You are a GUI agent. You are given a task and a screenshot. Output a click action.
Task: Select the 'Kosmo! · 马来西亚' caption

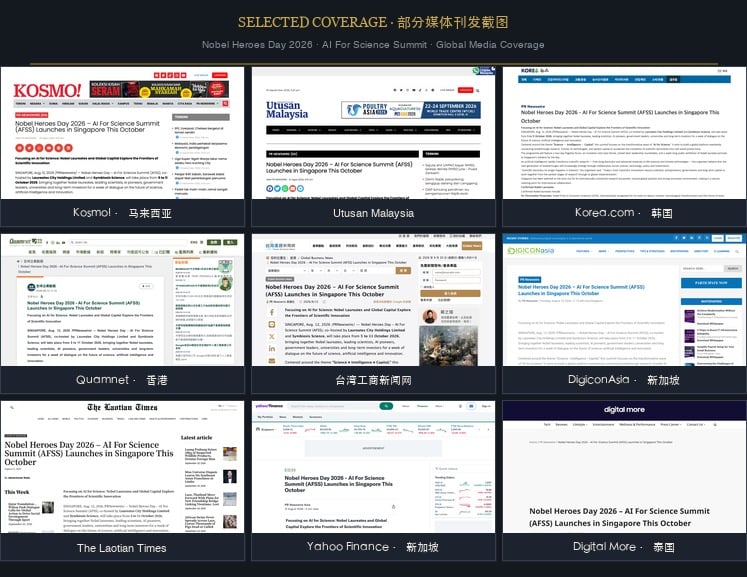122,213
